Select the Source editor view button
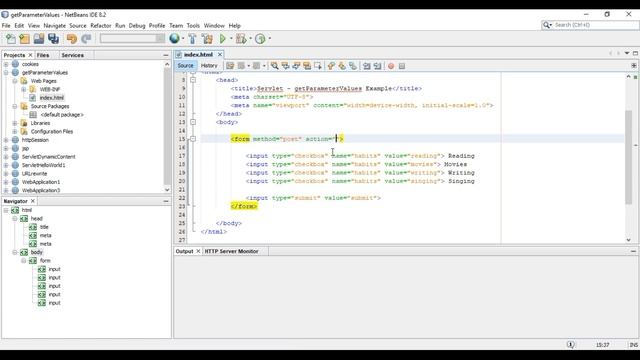This screenshot has width=640, height=360. (x=185, y=65)
